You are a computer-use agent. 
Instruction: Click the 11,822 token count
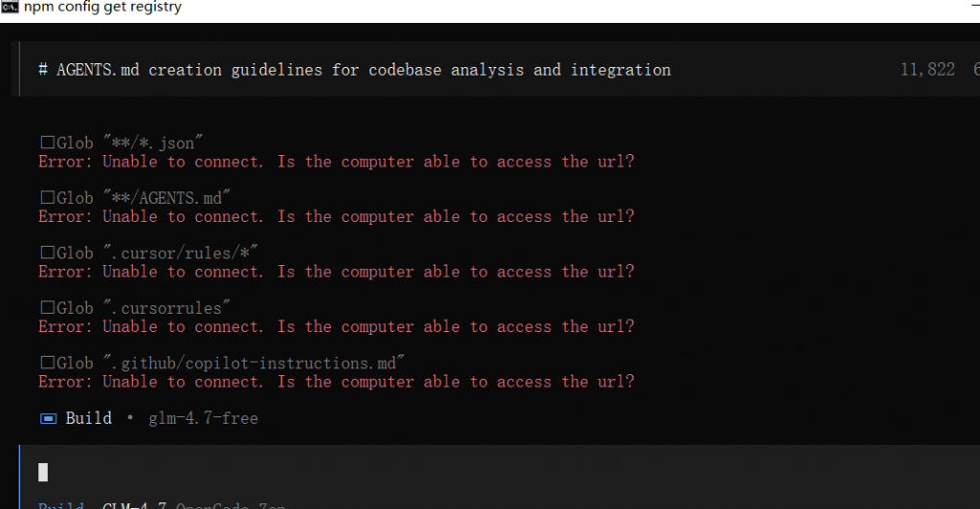point(927,70)
